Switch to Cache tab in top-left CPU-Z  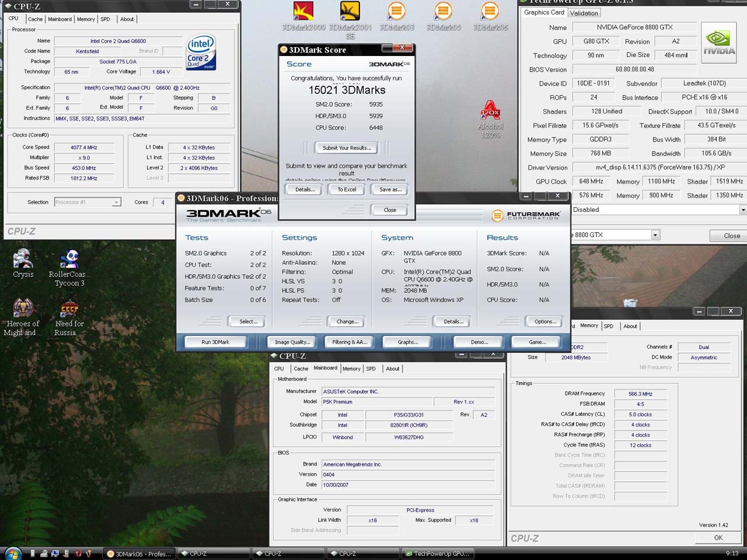point(36,19)
